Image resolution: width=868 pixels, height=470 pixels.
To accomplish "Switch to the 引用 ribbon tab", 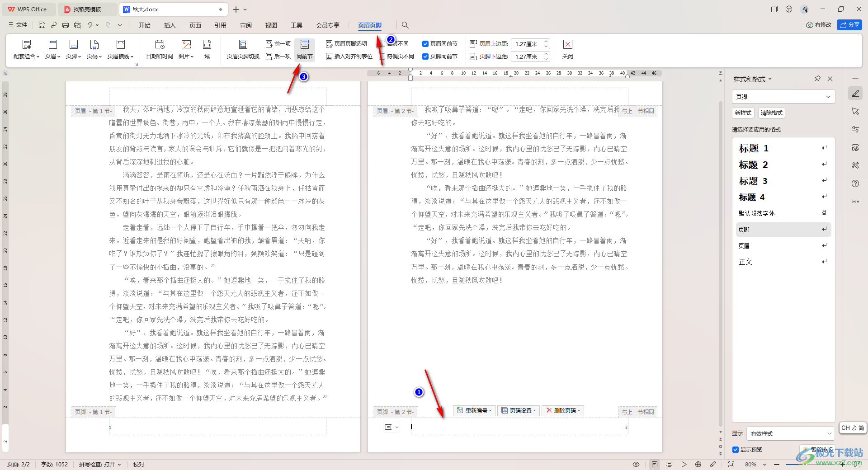I will 221,25.
